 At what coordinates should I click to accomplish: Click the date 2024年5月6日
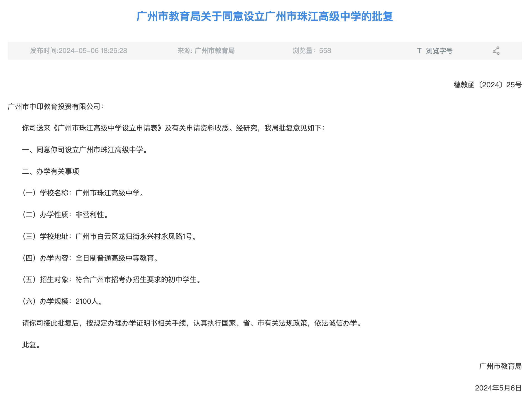(x=498, y=388)
